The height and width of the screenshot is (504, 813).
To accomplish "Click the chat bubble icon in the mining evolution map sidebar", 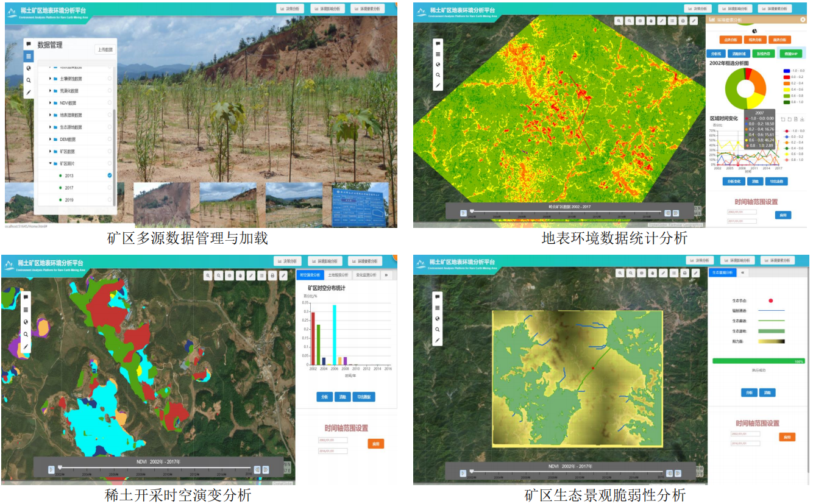I will click(x=26, y=297).
